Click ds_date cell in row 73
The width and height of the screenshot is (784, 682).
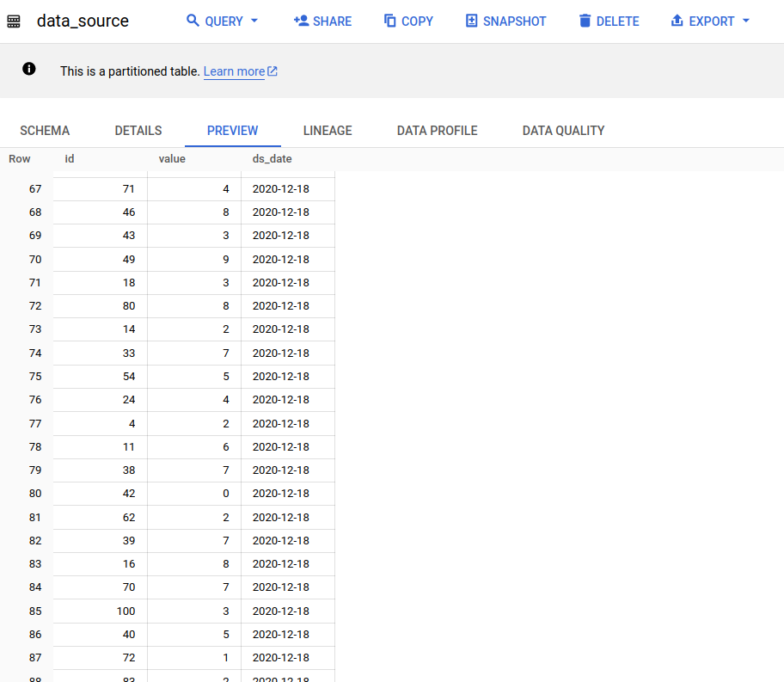[x=288, y=329]
